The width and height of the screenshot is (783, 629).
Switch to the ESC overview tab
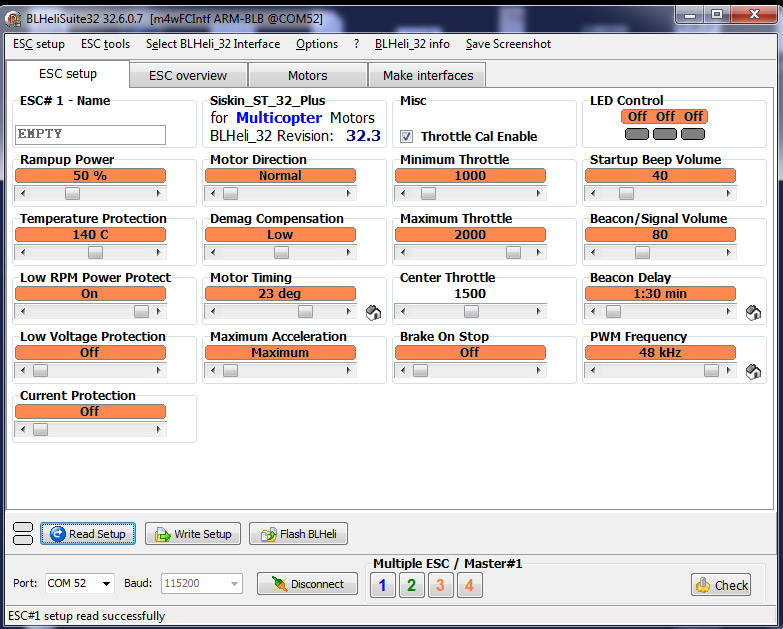tap(188, 75)
